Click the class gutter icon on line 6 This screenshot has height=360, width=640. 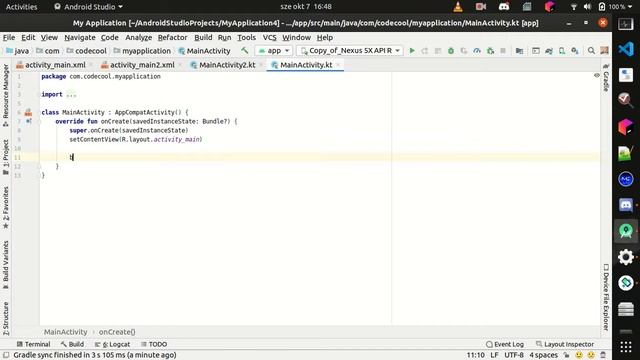coord(28,112)
